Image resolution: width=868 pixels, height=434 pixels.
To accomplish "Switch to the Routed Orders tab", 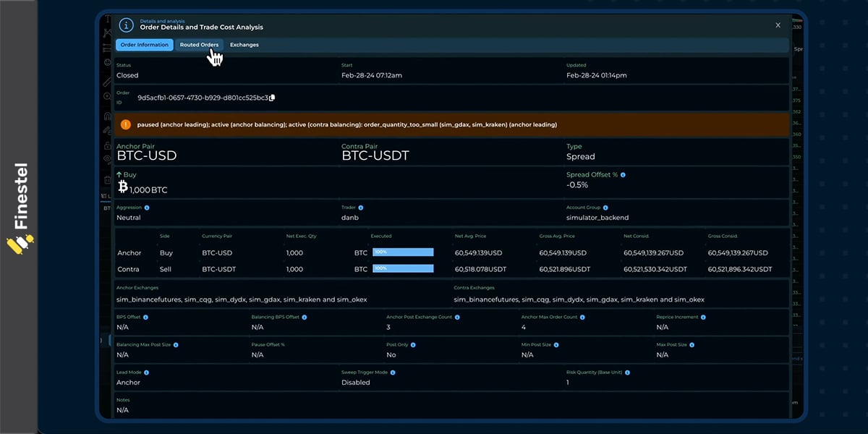I will (x=199, y=45).
